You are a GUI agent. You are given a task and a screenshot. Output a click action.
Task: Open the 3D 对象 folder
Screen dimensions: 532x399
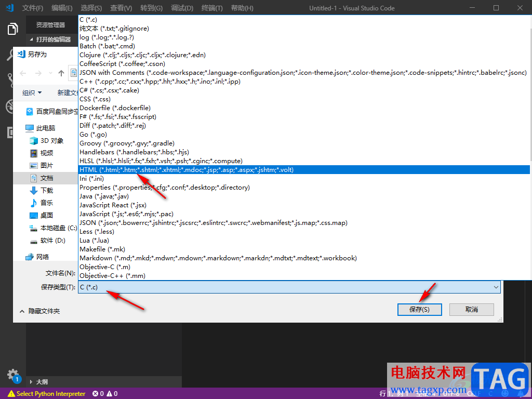point(47,140)
